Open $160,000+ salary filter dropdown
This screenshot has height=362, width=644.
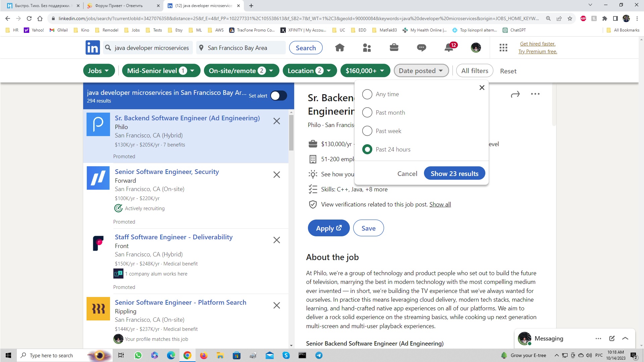pyautogui.click(x=365, y=71)
